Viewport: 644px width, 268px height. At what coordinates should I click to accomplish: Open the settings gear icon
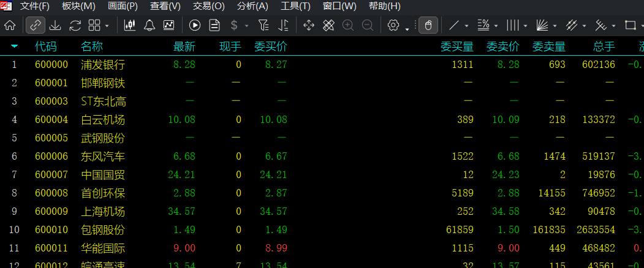point(393,26)
